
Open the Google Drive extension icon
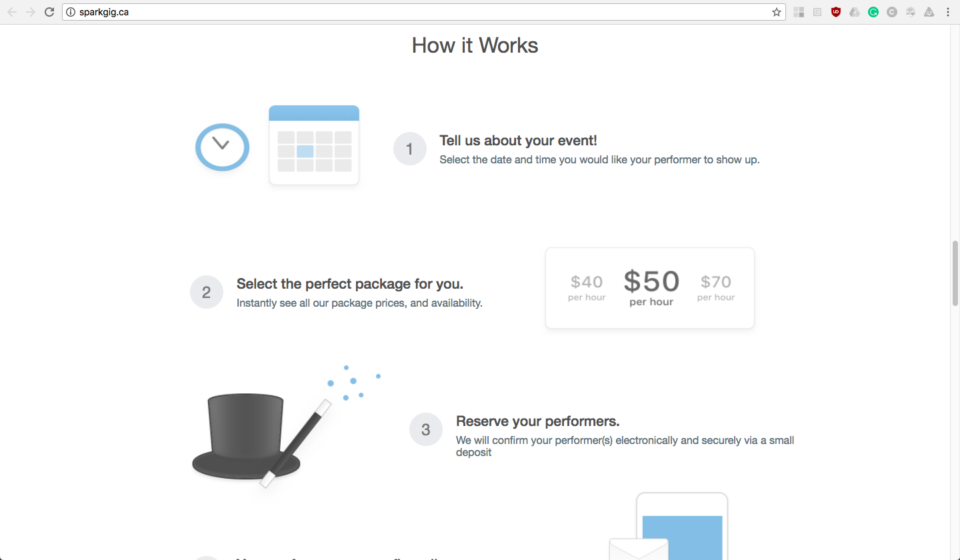pyautogui.click(x=855, y=12)
